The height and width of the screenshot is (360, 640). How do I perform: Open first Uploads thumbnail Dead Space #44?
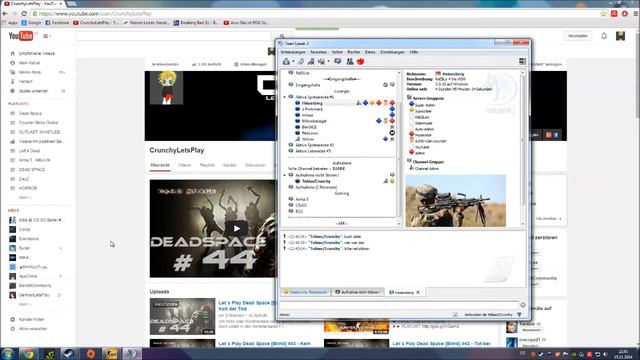point(182,317)
